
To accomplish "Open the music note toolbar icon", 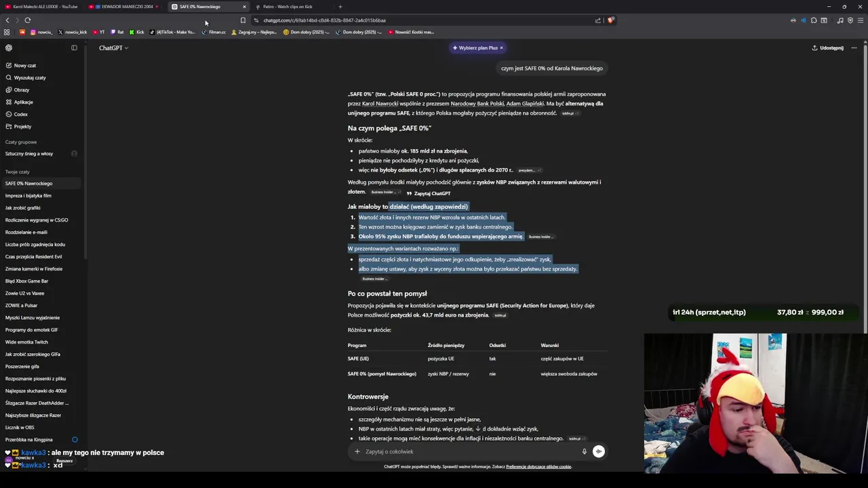I will click(840, 20).
